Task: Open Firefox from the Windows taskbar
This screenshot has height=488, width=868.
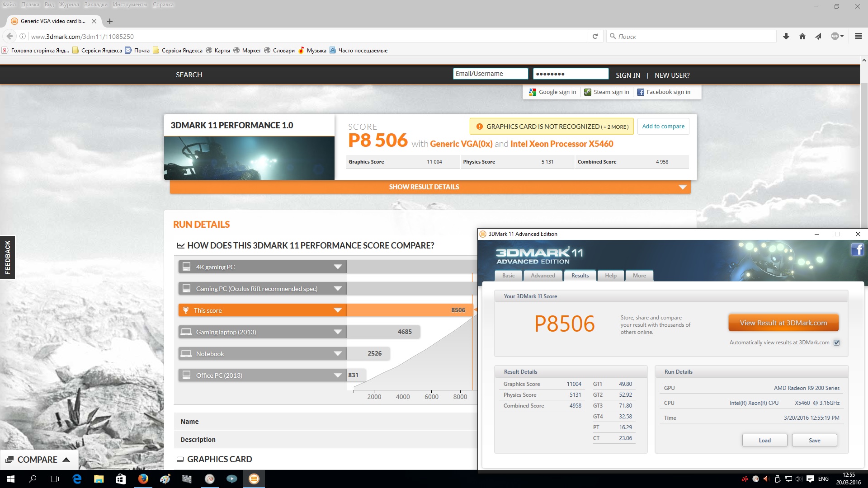Action: tap(143, 479)
